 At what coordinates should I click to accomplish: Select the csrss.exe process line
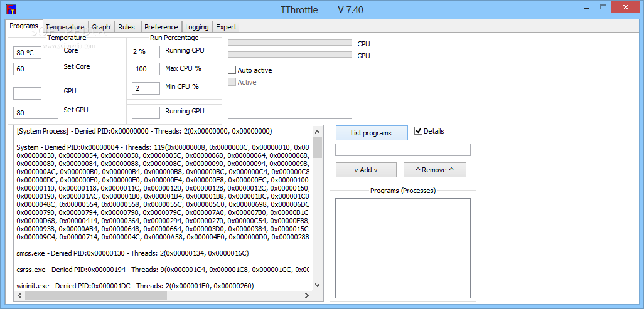coord(163,270)
